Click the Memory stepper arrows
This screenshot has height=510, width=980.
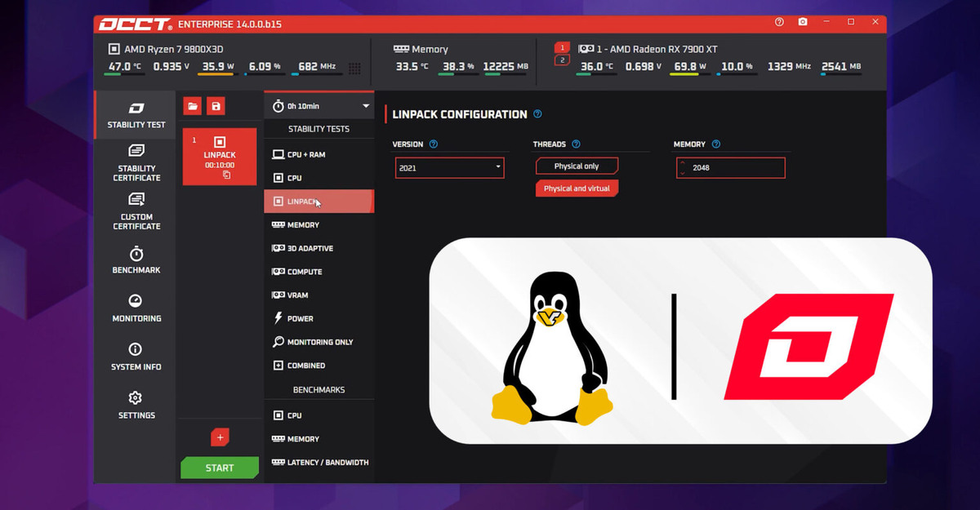pyautogui.click(x=682, y=167)
